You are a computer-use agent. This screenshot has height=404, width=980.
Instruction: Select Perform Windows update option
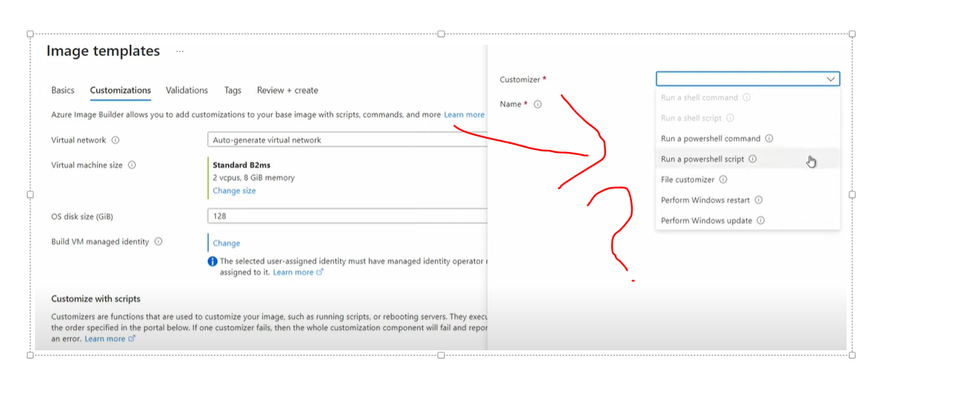[747, 221]
